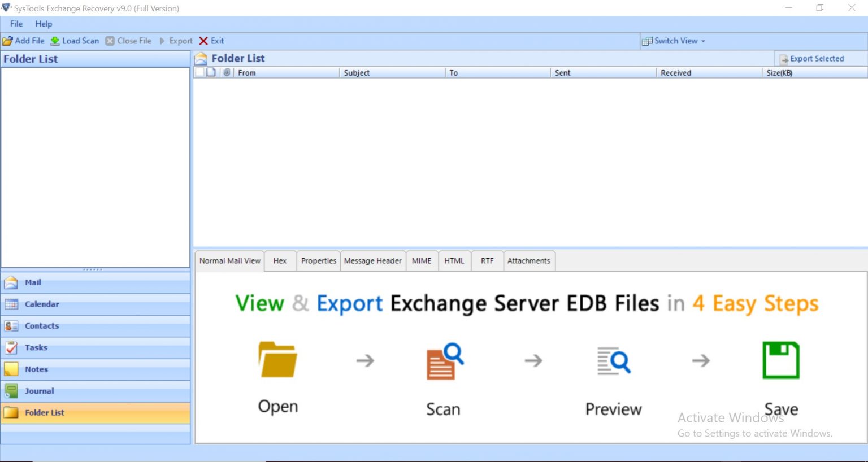This screenshot has height=462, width=868.
Task: Select the Contacts sidebar icon
Action: tap(11, 326)
